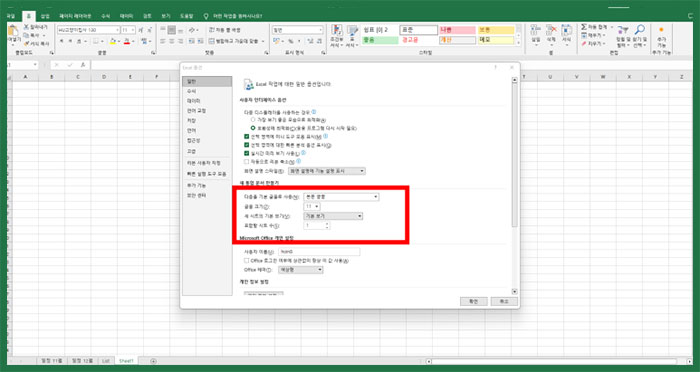This screenshot has width=700, height=372.
Task: Select the first display optimization radio button
Action: 253,120
